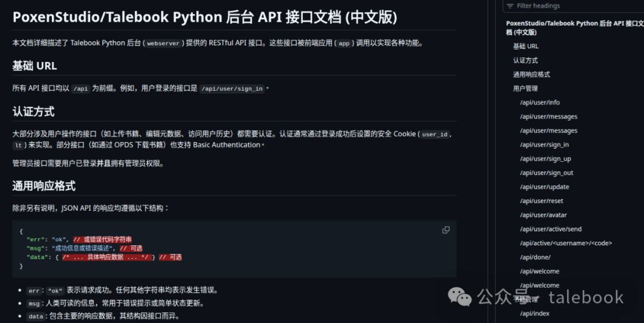Jump to /api/user/sign_up outline entry
Image resolution: width=644 pixels, height=323 pixels.
click(x=545, y=159)
